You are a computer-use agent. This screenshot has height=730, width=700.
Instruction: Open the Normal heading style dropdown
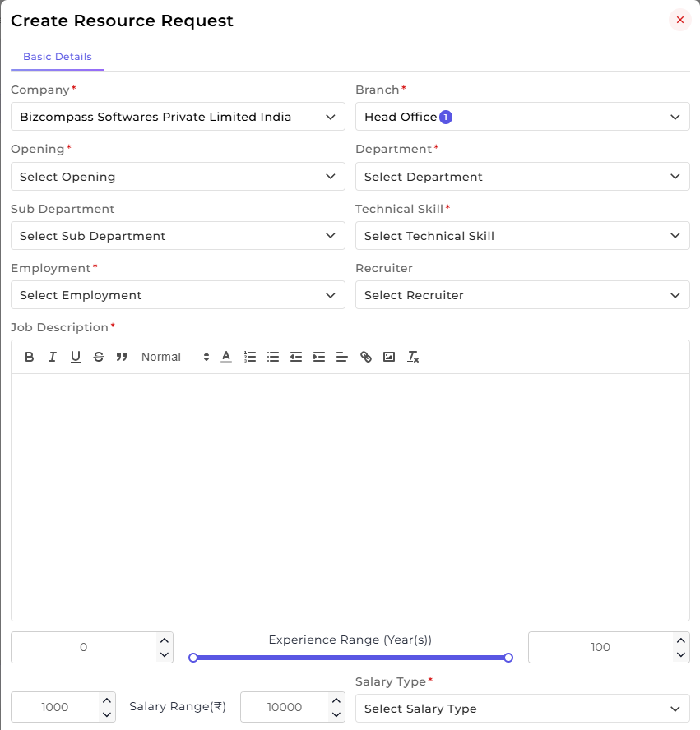coord(174,357)
